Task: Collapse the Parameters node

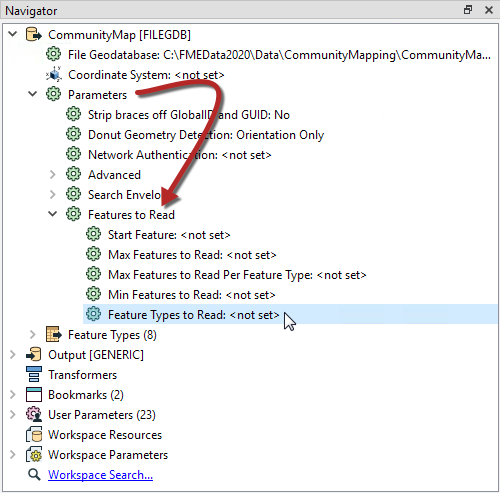Action: tap(33, 94)
